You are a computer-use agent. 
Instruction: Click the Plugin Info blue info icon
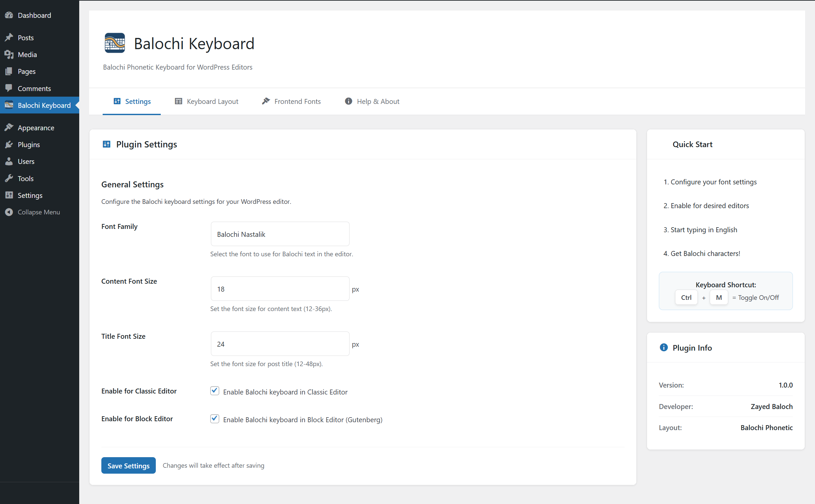coord(663,347)
